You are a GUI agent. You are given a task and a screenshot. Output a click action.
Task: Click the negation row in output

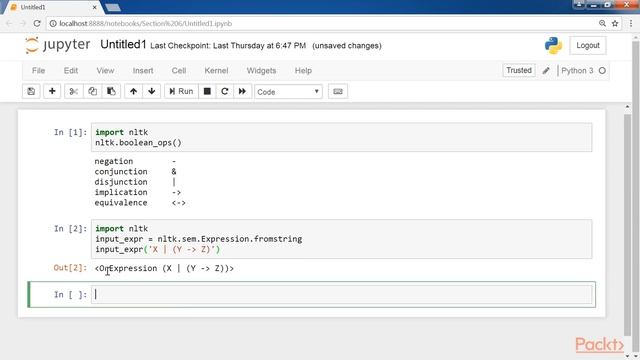135,161
